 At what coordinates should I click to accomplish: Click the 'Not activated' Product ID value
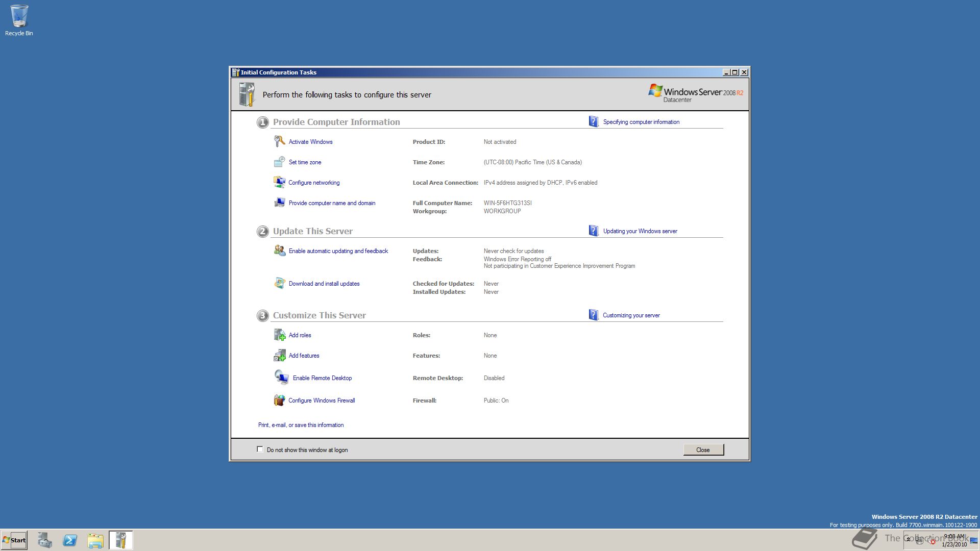click(500, 142)
